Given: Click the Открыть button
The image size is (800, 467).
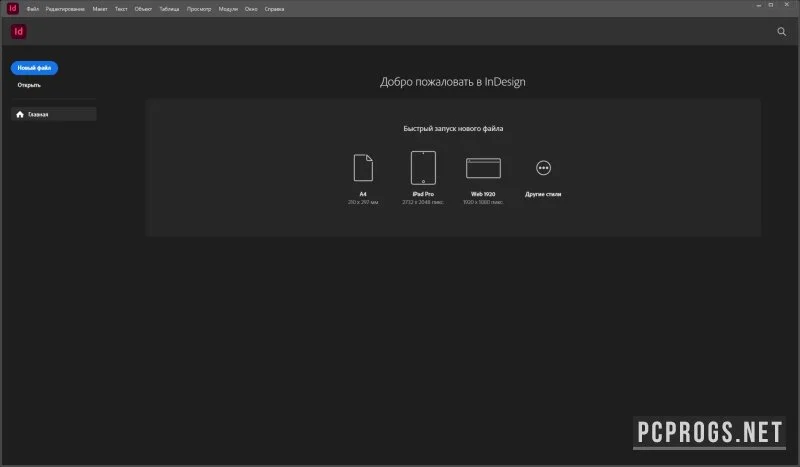Looking at the screenshot, I should click(29, 85).
